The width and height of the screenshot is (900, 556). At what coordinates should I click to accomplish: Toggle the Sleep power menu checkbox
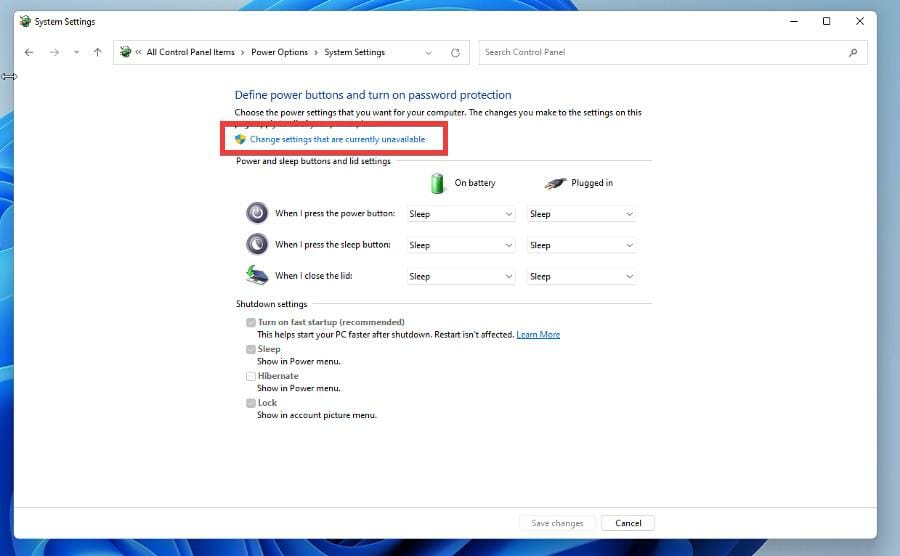(x=251, y=349)
